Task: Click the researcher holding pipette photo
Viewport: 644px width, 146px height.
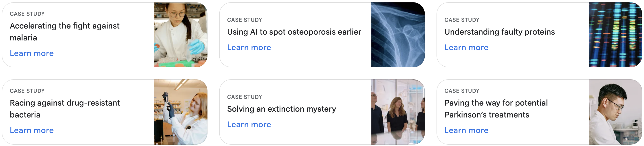Action: click(181, 112)
